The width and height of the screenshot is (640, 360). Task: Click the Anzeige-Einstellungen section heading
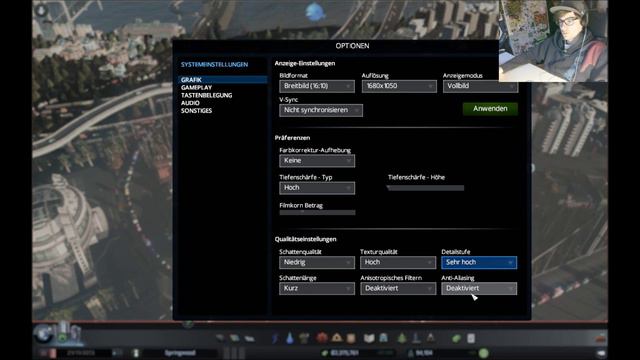coord(305,63)
